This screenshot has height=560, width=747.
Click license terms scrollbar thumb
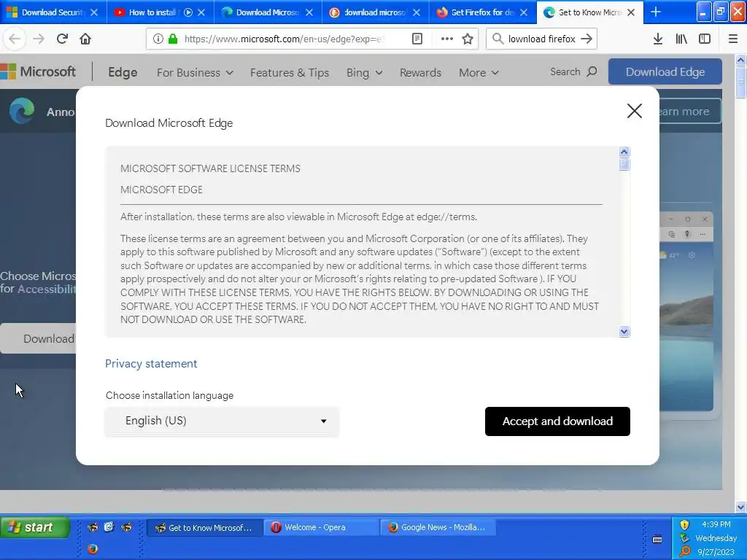point(624,164)
